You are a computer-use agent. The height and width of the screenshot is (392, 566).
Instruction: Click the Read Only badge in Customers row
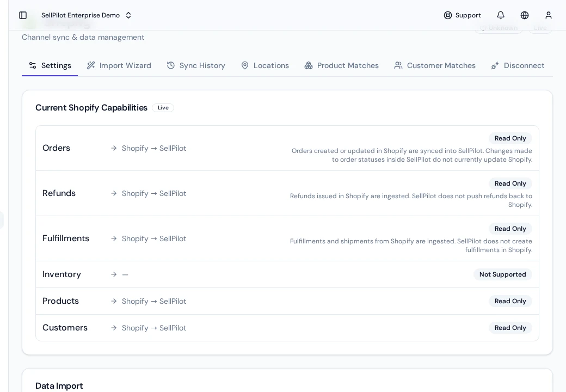pos(510,328)
